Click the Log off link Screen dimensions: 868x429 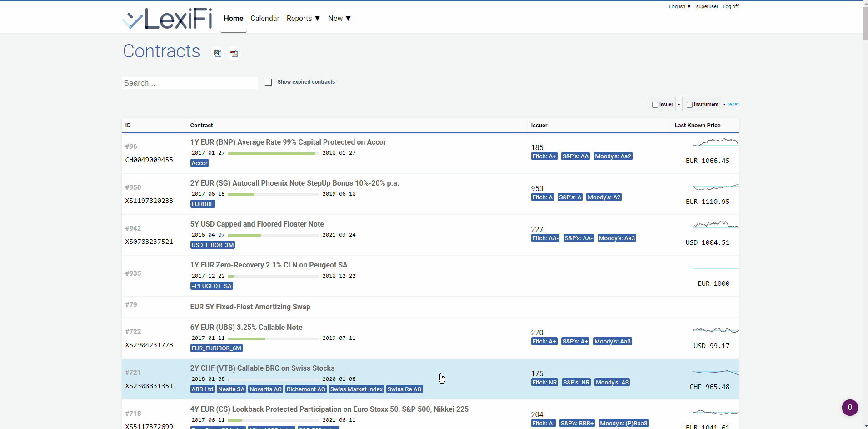731,6
